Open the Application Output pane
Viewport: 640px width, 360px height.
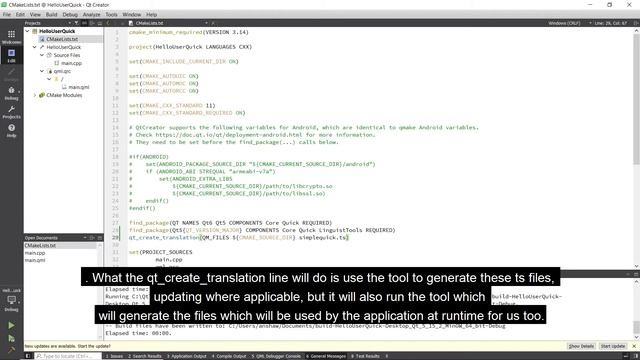point(187,356)
